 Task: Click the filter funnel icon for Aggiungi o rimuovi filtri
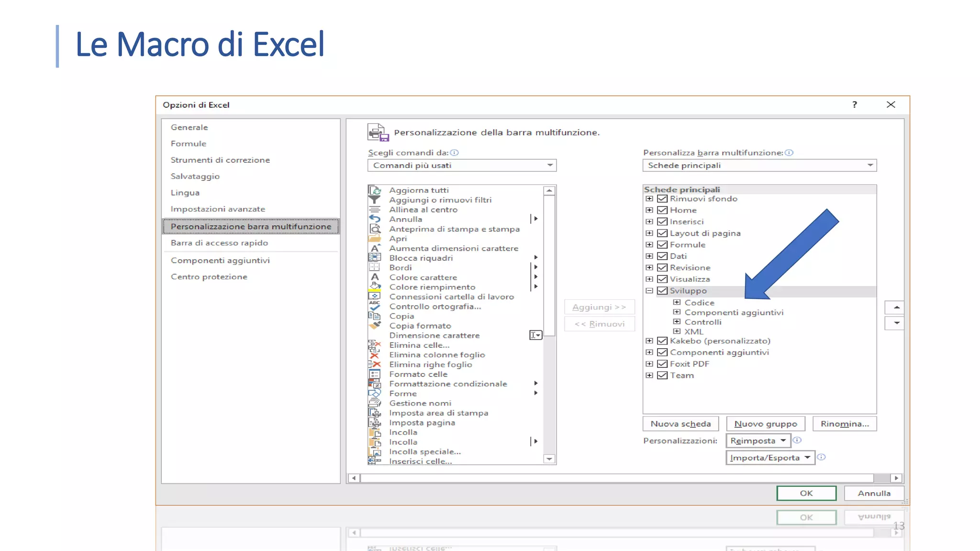(375, 200)
